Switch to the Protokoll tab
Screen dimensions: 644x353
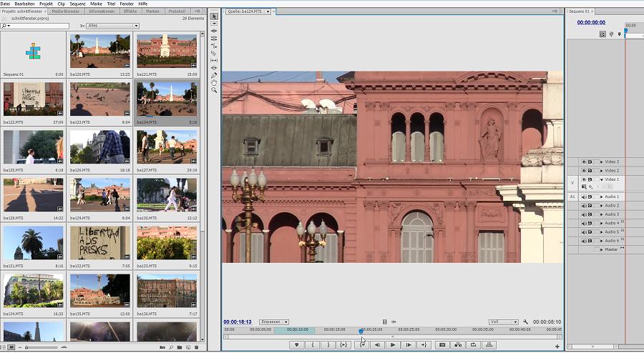[177, 11]
